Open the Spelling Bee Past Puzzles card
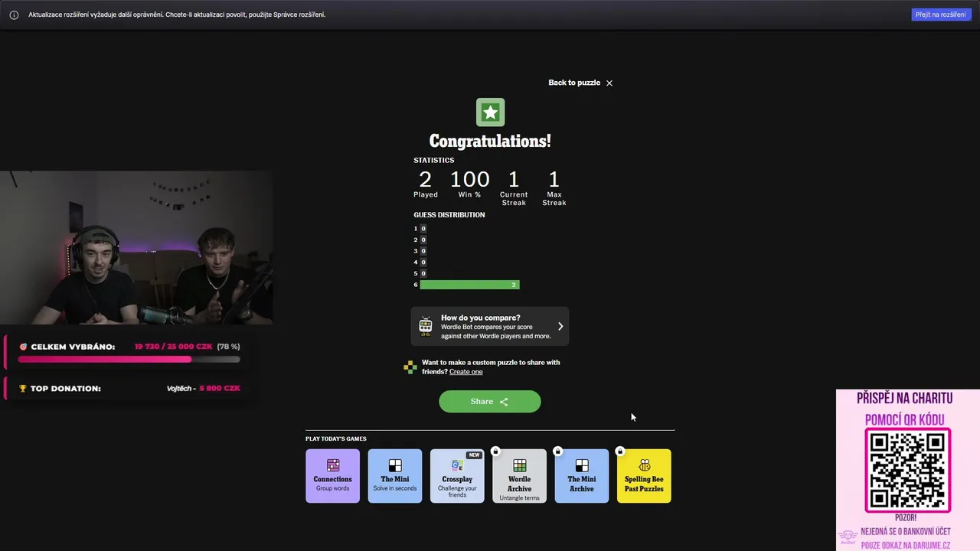This screenshot has width=980, height=551. 644,476
